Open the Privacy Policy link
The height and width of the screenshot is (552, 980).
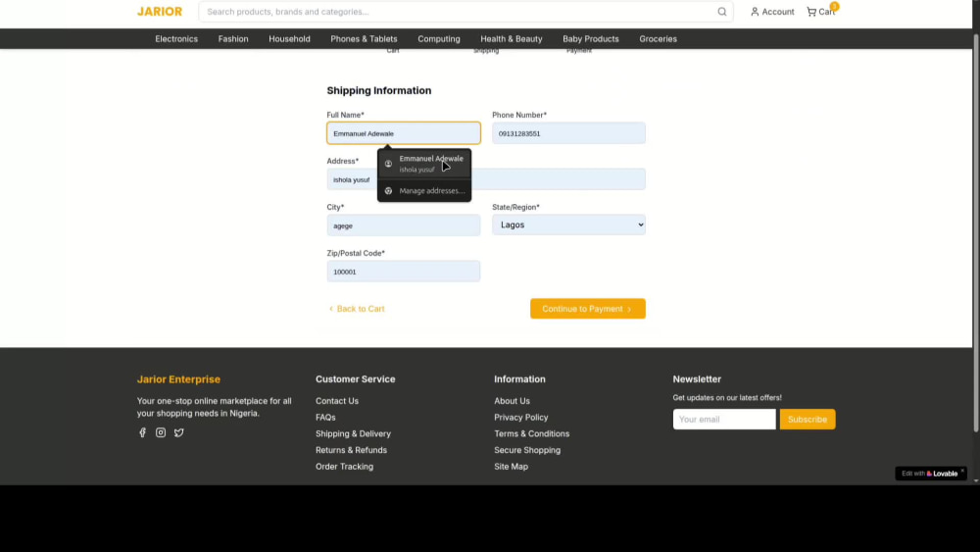pos(521,417)
